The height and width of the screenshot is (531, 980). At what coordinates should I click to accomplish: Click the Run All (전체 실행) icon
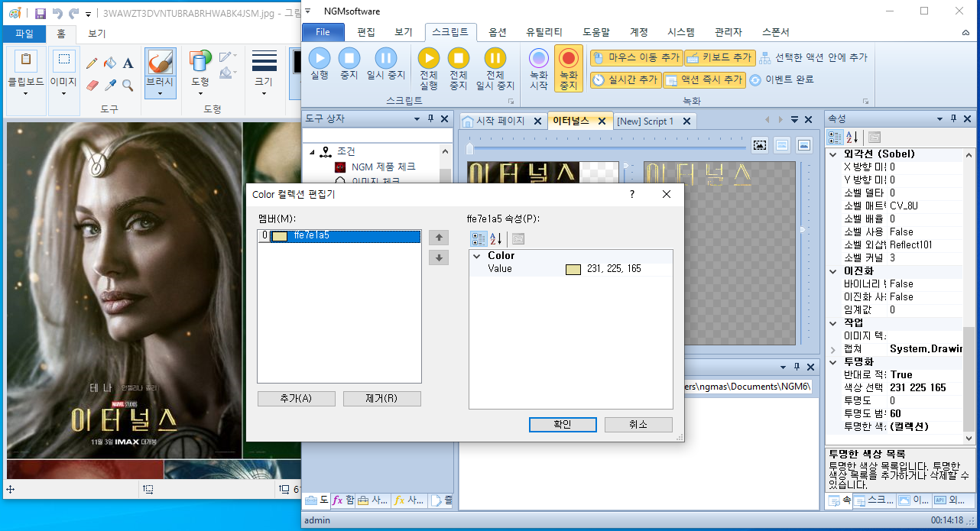click(429, 58)
